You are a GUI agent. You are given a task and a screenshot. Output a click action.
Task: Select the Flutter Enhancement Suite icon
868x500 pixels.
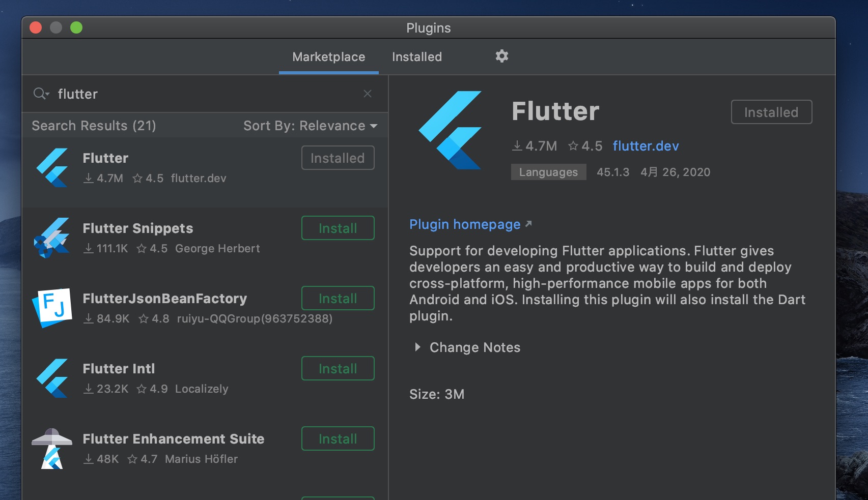[52, 448]
